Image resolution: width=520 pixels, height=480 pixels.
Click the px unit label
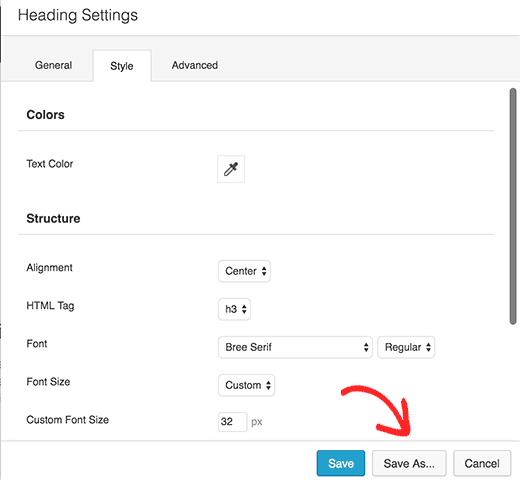point(257,422)
